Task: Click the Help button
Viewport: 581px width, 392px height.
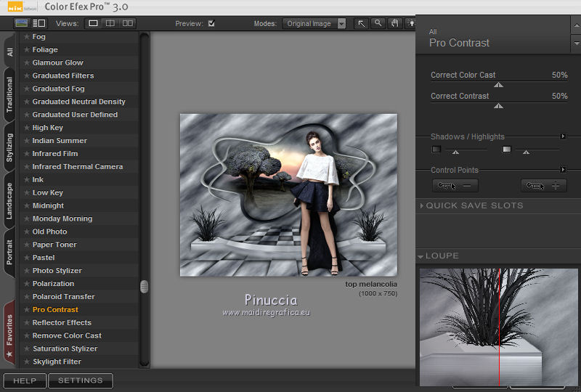Action: pos(25,380)
